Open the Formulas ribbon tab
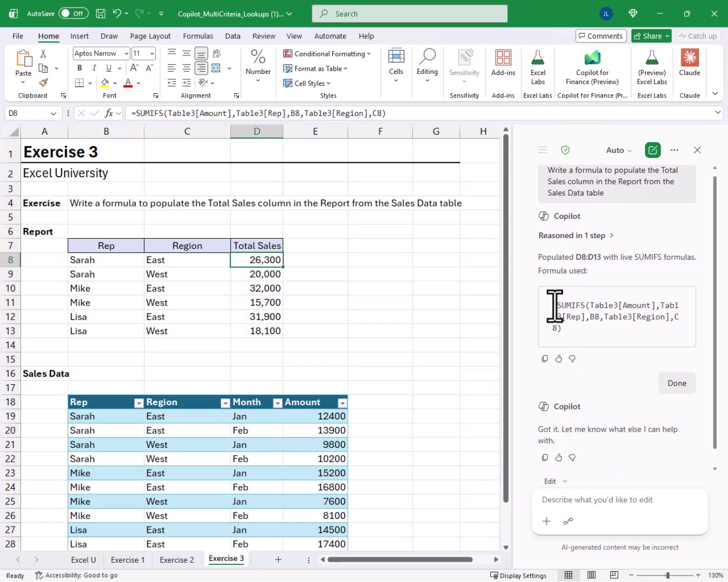Image resolution: width=728 pixels, height=582 pixels. (198, 36)
